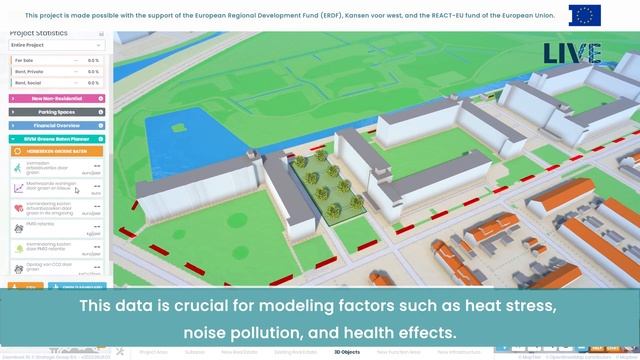640x360 pixels.
Task: Click the PM10 retentie cloud icon
Action: [x=18, y=229]
